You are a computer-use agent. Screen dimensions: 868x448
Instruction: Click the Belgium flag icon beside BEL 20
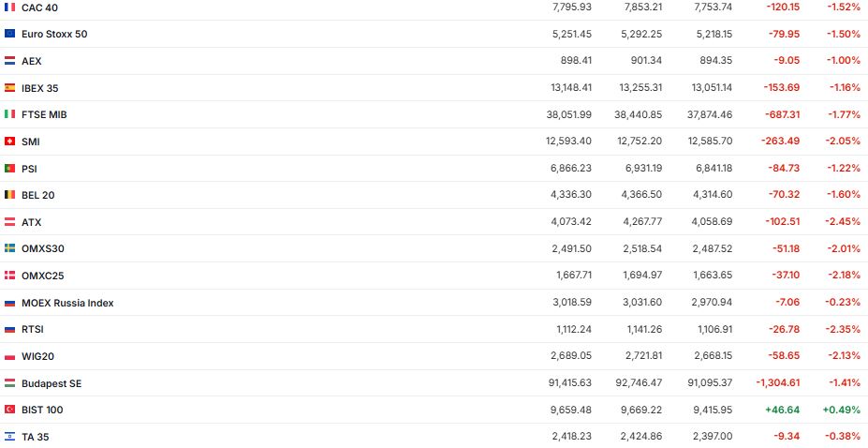coord(10,195)
